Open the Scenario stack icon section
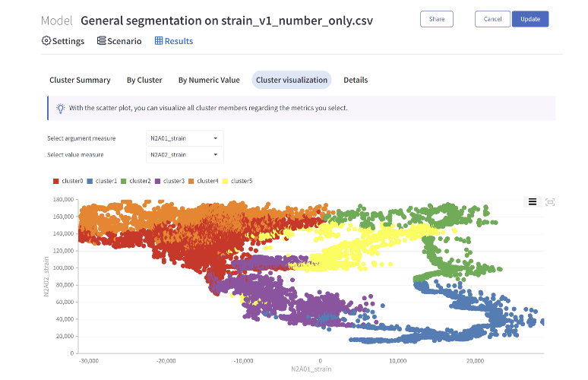The width and height of the screenshot is (588, 380). coord(119,41)
